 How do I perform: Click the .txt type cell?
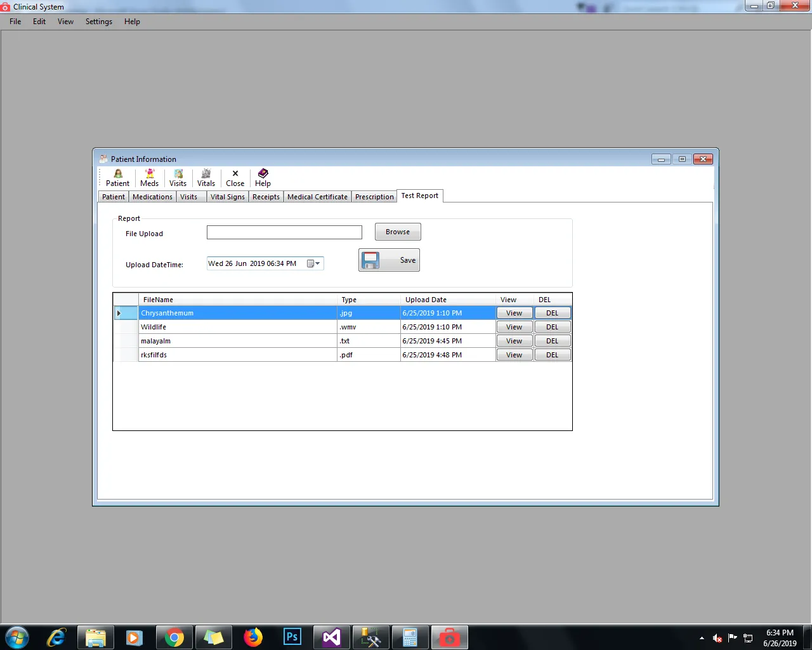369,341
